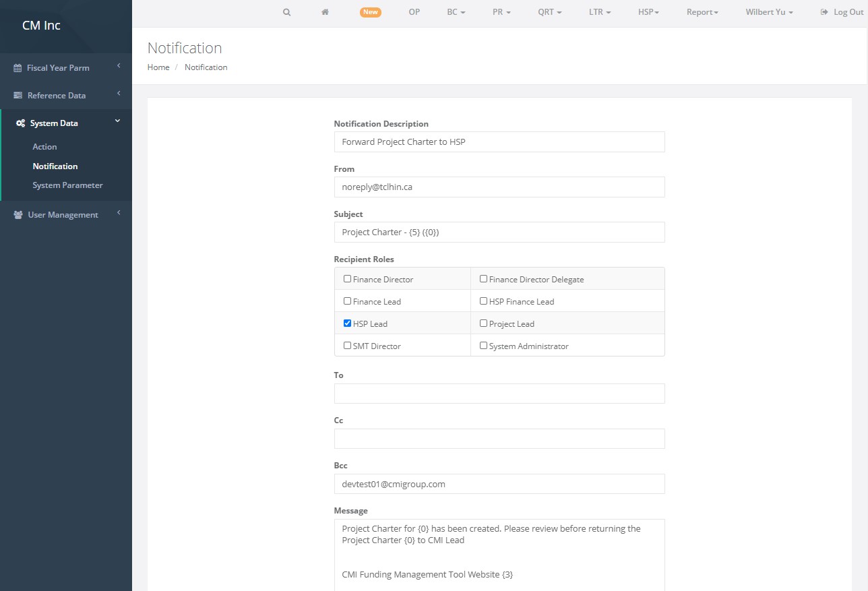Enable the System Administrator recipient role
868x591 pixels.
[483, 346]
